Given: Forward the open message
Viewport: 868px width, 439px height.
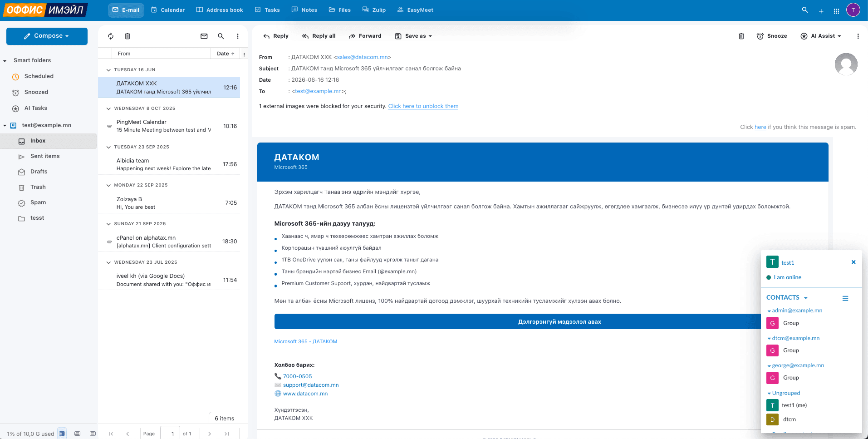Looking at the screenshot, I should pos(365,36).
